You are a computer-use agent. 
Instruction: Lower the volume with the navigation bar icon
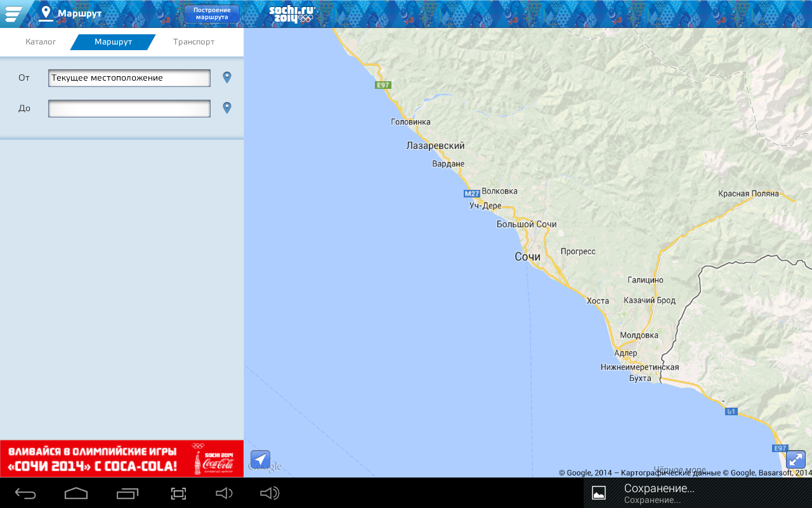(x=225, y=493)
